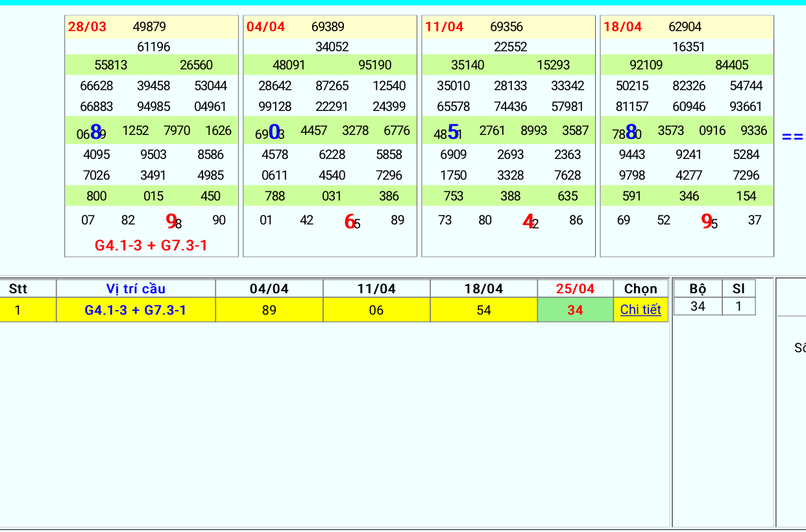Click yellow cell 89 under 04/04

click(269, 310)
